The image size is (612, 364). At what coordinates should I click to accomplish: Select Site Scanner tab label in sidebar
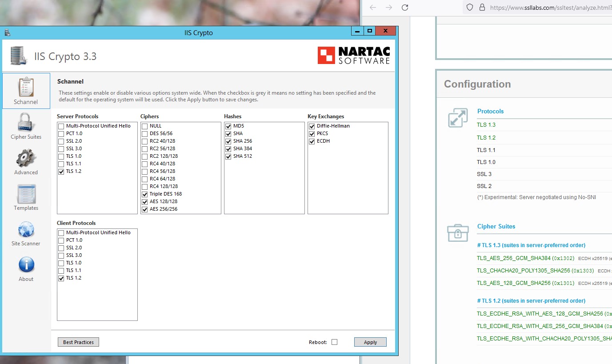coord(26,244)
